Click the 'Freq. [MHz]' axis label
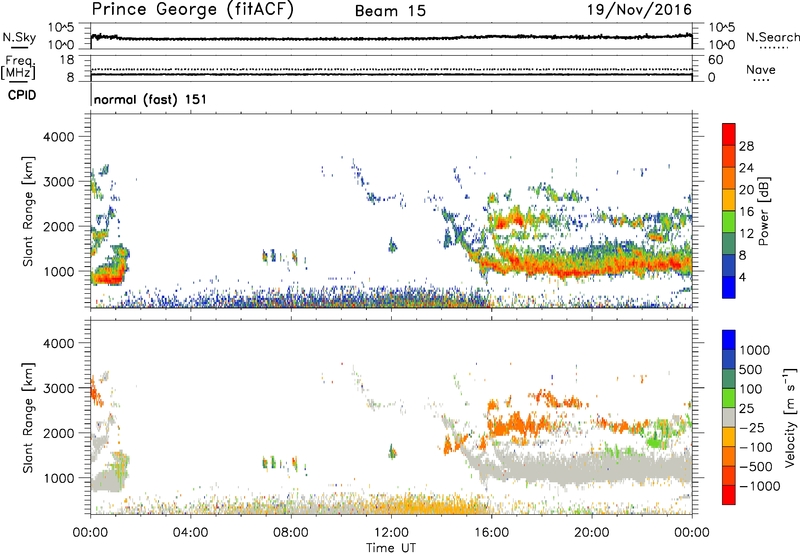The image size is (800, 554). [19, 68]
